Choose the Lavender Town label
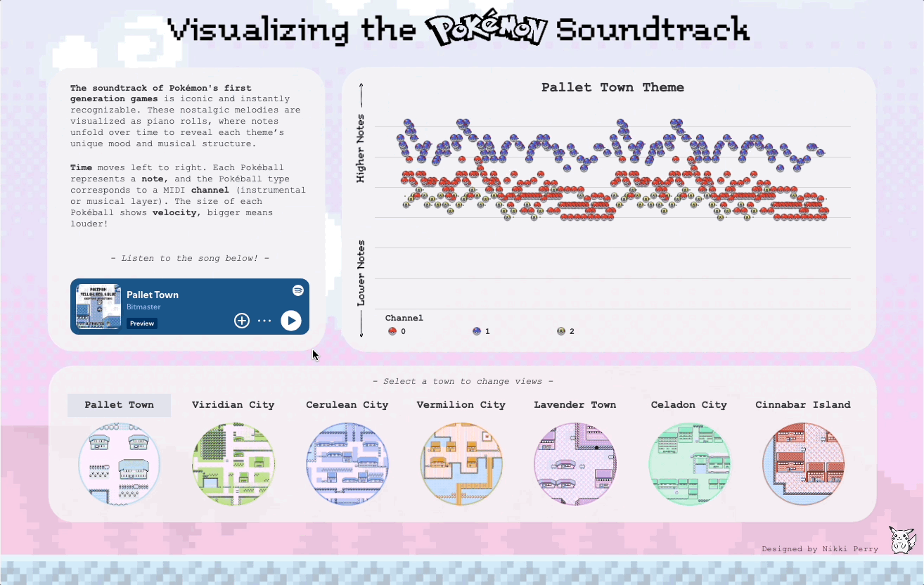The image size is (924, 585). [x=575, y=405]
